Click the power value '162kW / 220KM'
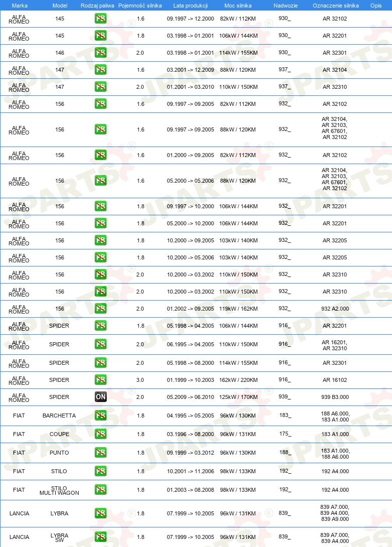392x547 pixels. click(238, 380)
